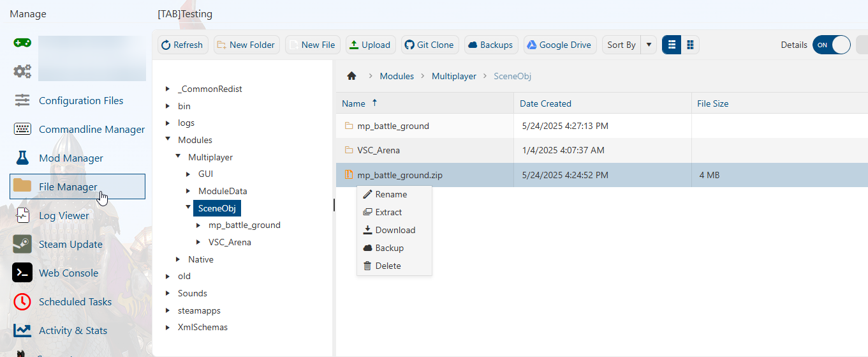Switch to grid view layout icon

(x=690, y=45)
